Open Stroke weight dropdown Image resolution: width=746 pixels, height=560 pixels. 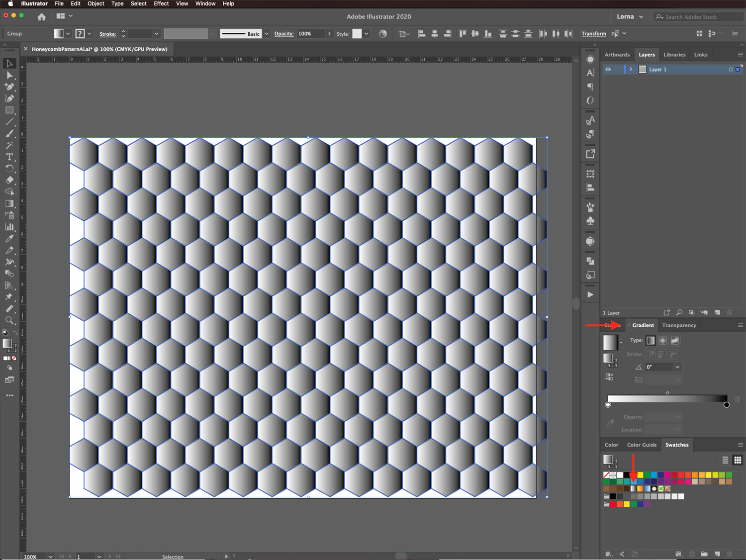(156, 34)
